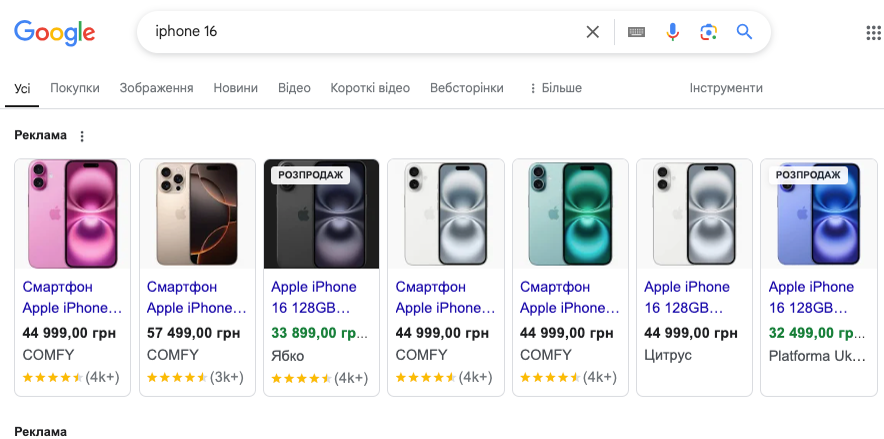Go to the Короткі відео tab
Viewport: 884px width, 439px height.
[x=370, y=88]
